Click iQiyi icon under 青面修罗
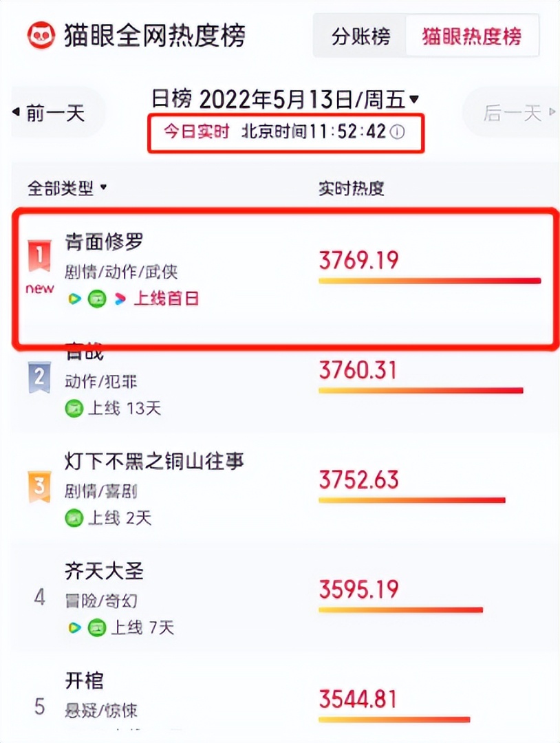The height and width of the screenshot is (743, 560). [x=97, y=299]
